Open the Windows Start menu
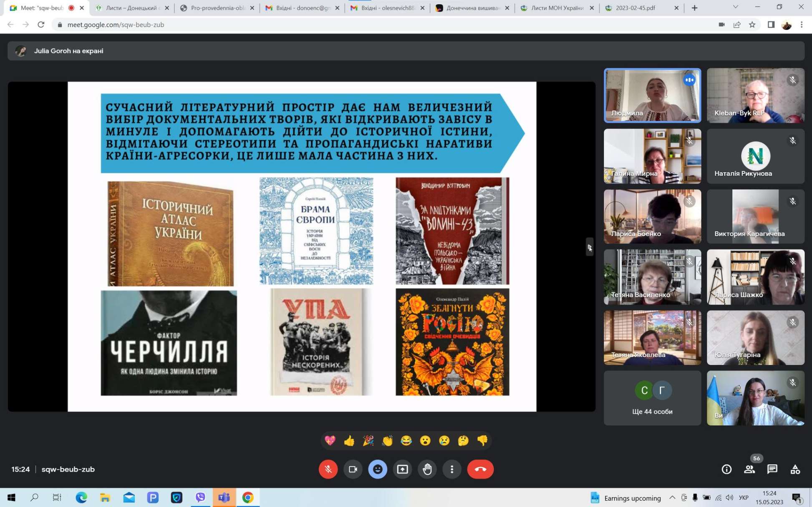The width and height of the screenshot is (812, 507). [11, 497]
